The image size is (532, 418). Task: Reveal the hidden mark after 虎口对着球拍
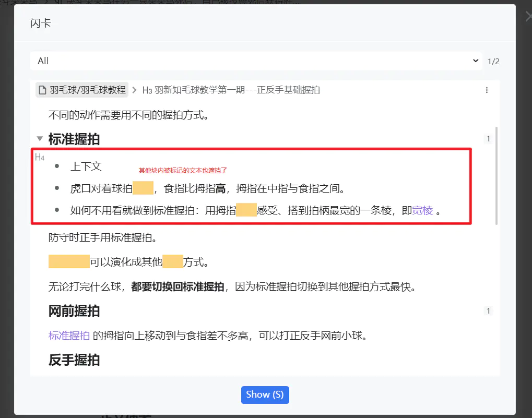[x=143, y=188]
